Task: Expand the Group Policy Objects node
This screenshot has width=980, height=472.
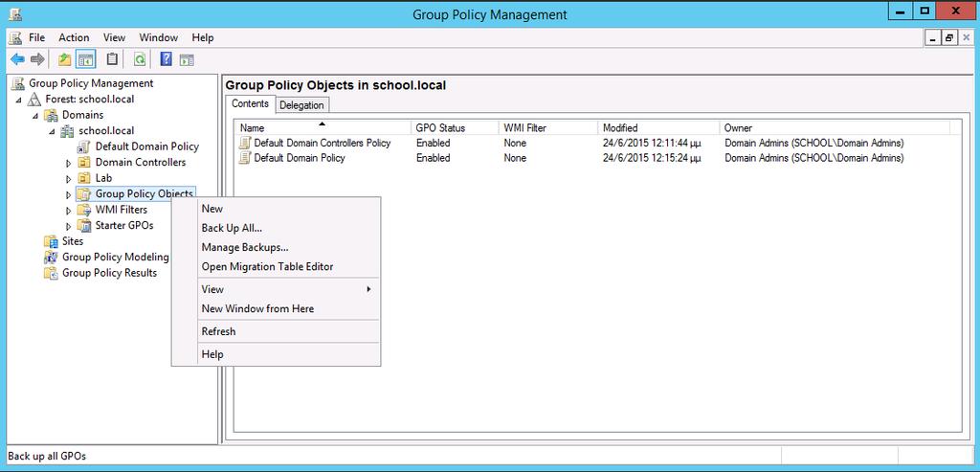Action: coord(69,194)
